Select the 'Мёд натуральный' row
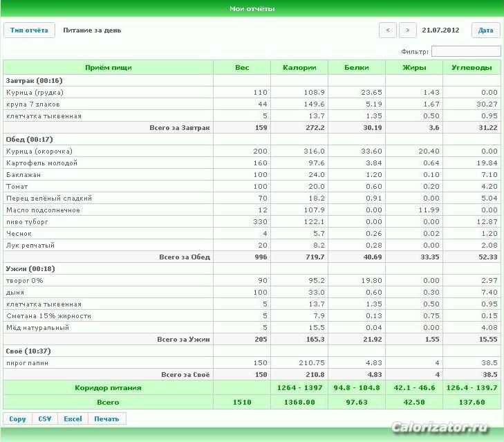Viewport: 504px width, 442px height. (x=252, y=327)
